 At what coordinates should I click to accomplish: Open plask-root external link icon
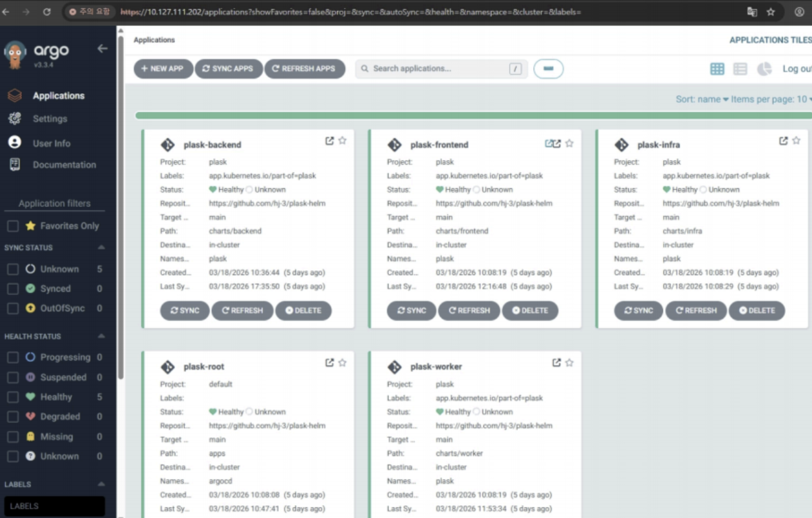pyautogui.click(x=330, y=363)
